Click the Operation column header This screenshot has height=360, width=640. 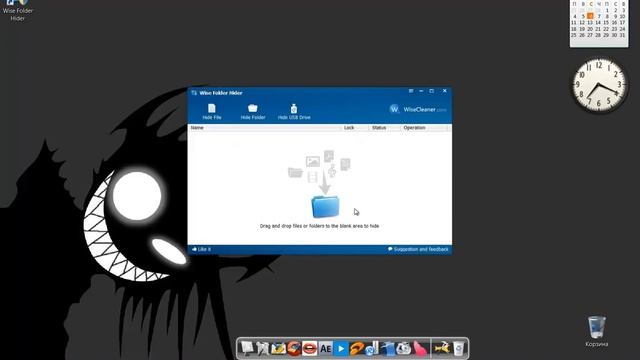424,128
